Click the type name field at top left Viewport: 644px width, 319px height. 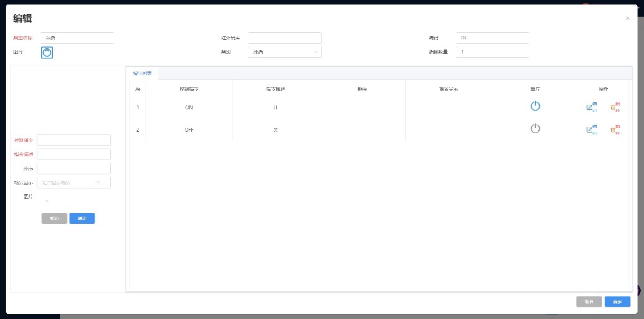tap(77, 38)
